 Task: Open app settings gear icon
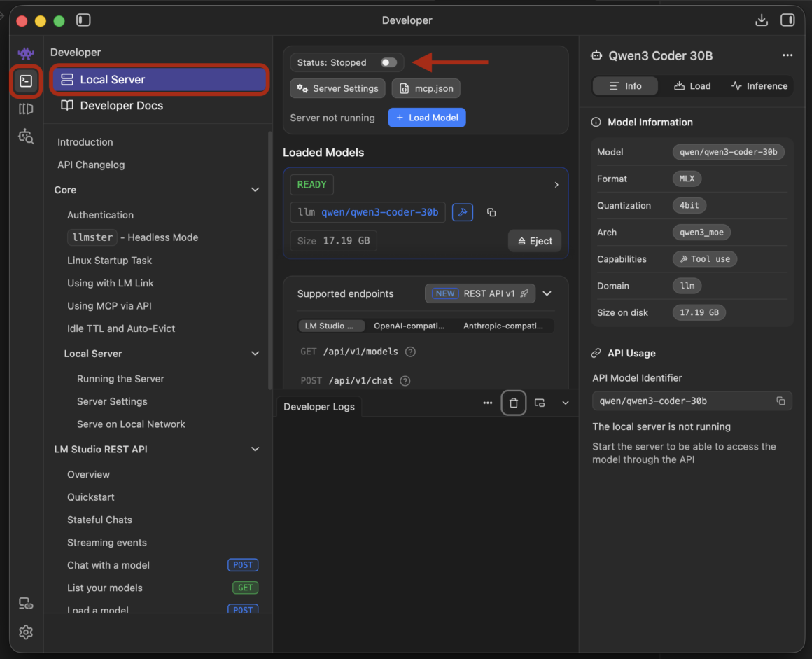(x=26, y=632)
